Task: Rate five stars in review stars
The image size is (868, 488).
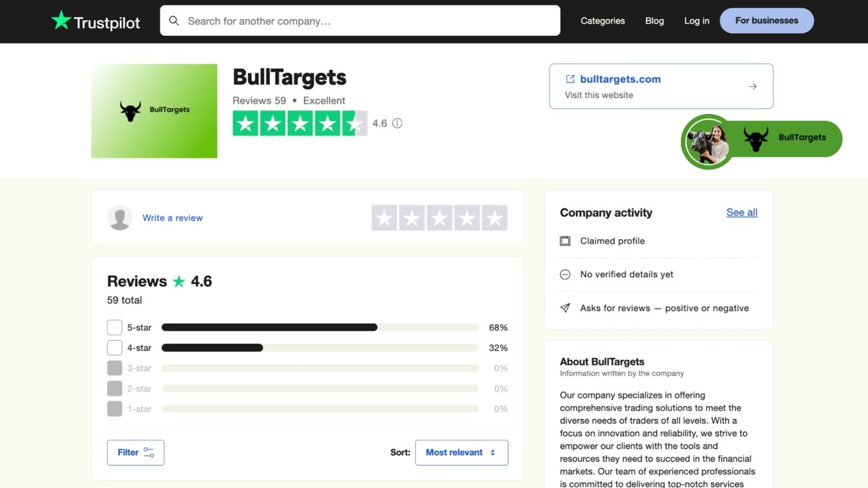Action: pyautogui.click(x=495, y=218)
